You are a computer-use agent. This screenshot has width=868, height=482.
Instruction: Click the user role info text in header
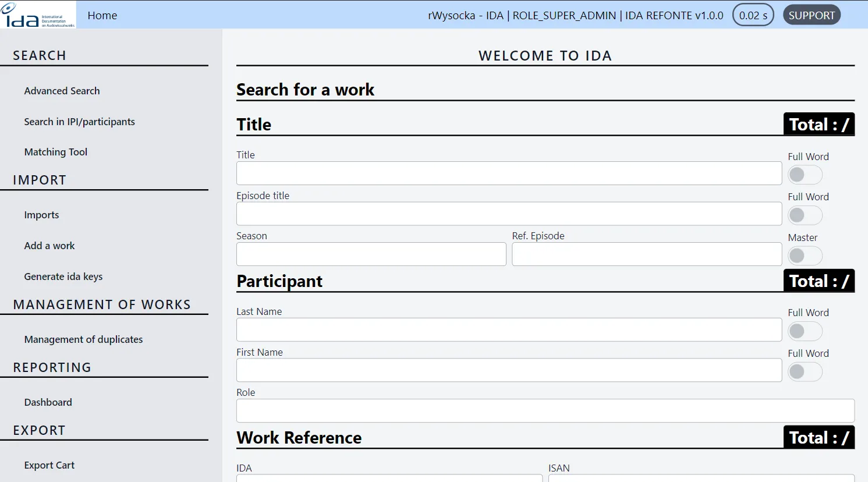coord(576,16)
